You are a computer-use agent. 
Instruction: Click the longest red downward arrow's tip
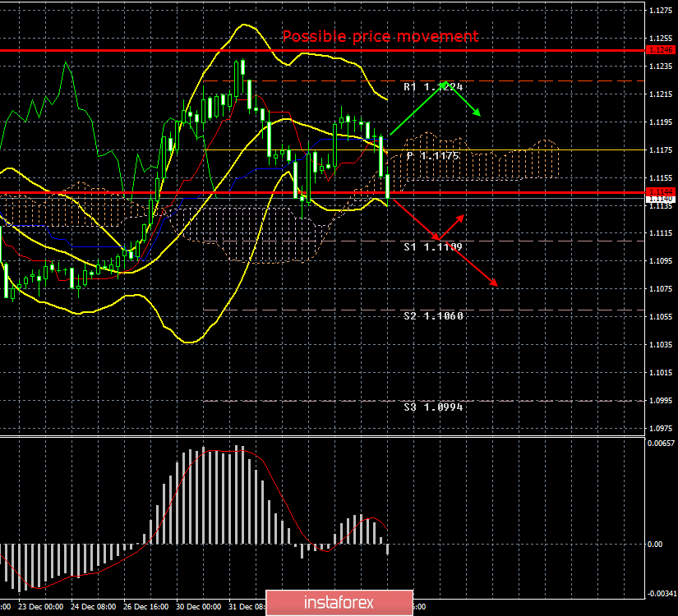[x=496, y=284]
